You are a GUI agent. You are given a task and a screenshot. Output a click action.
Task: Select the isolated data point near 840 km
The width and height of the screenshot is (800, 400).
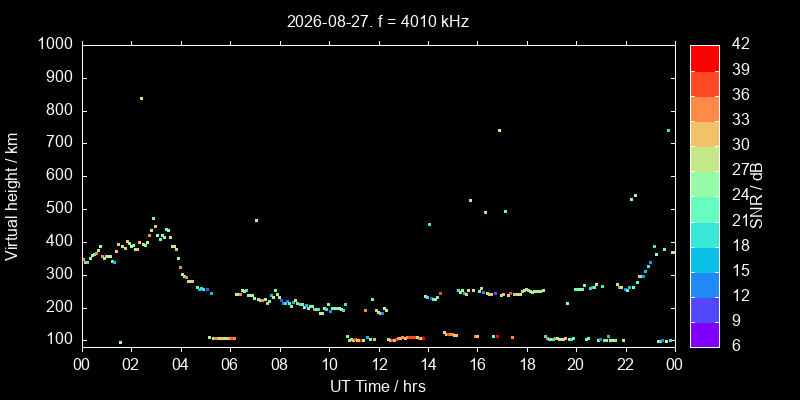[141, 98]
